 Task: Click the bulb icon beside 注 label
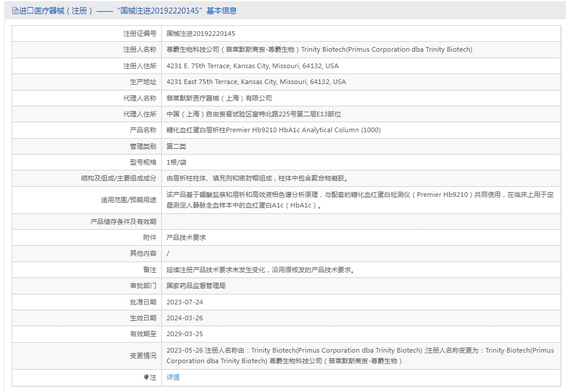146,377
